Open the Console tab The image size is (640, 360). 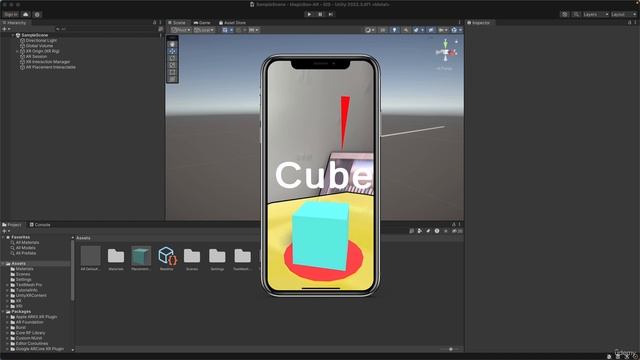click(40, 225)
